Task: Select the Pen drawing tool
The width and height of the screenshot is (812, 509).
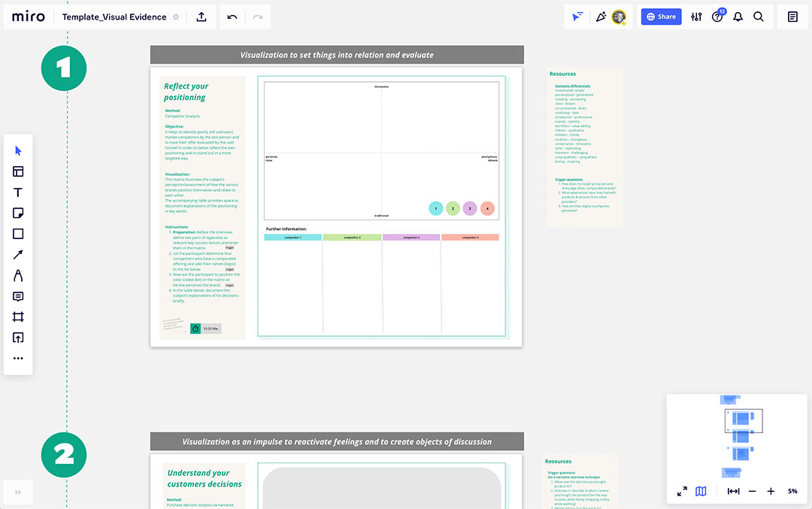Action: click(x=18, y=275)
